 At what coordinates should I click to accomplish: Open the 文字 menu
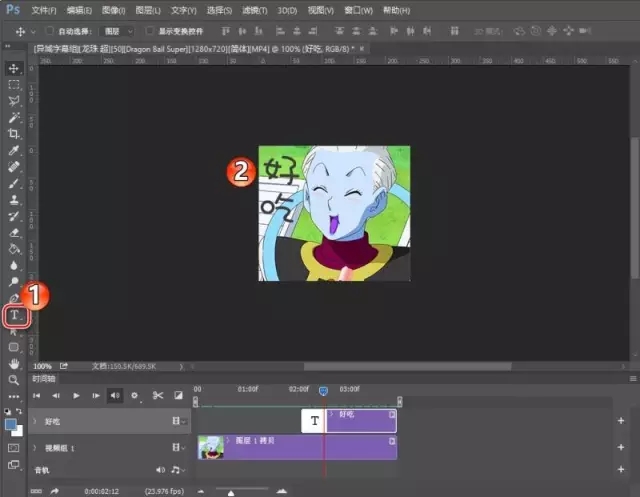(183, 10)
